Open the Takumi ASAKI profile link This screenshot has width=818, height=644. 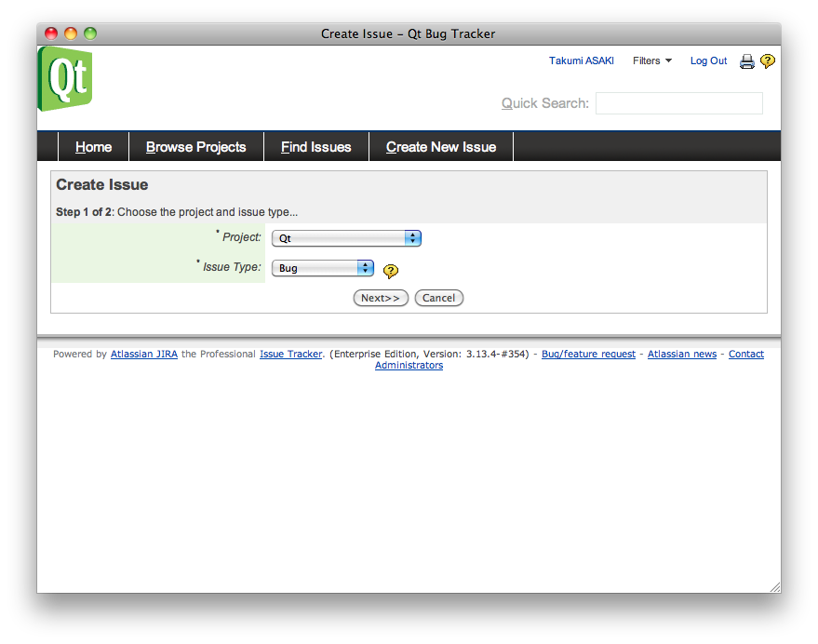tap(581, 61)
